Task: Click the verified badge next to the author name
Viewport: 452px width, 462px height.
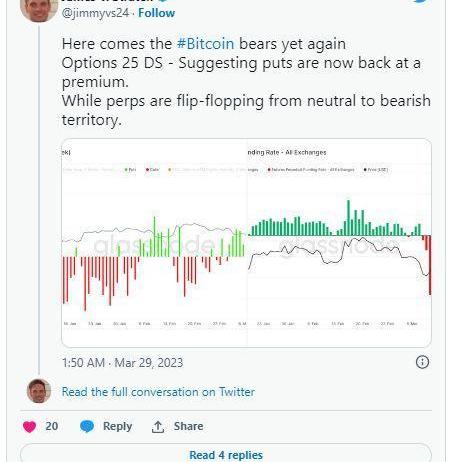Action: (162, 1)
